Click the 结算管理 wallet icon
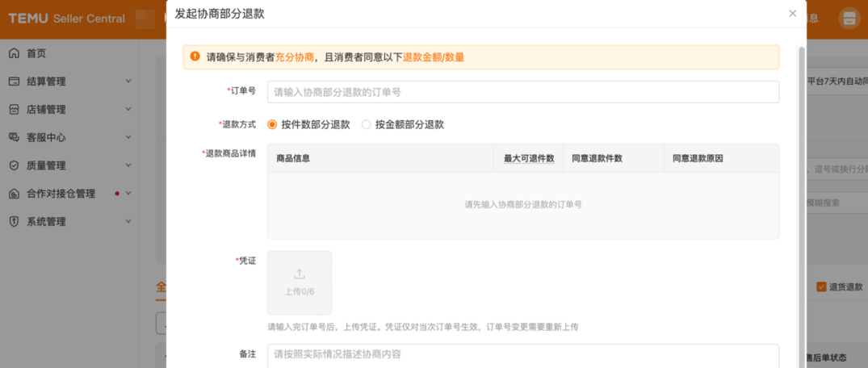 tap(14, 82)
